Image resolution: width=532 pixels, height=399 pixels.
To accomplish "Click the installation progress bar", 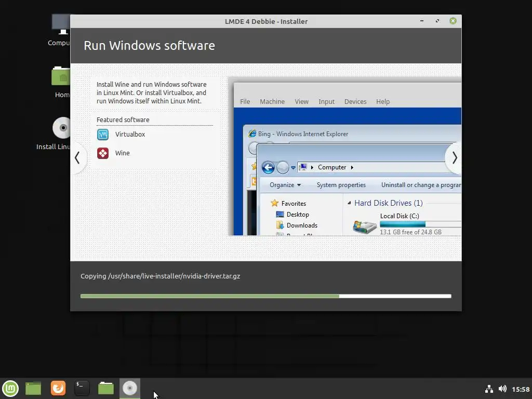I will [x=265, y=296].
